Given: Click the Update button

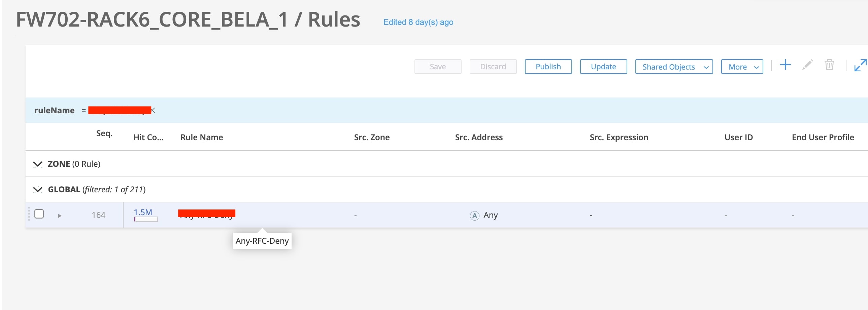Looking at the screenshot, I should 603,67.
